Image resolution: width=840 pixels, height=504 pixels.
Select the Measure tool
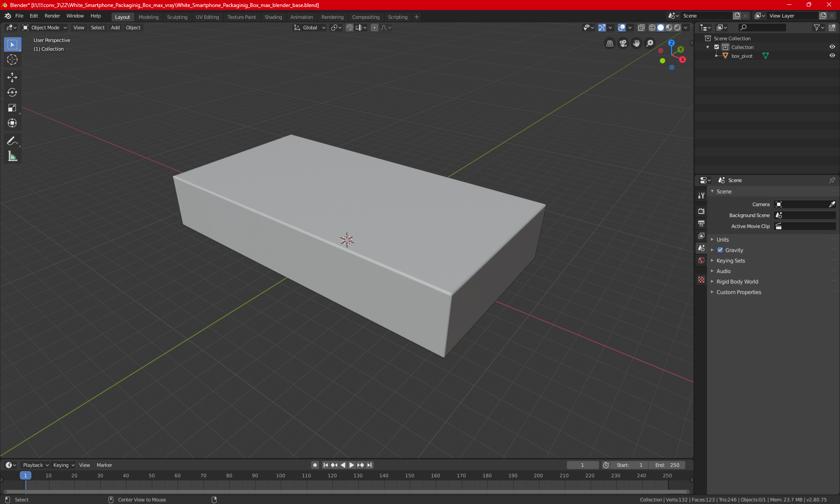pyautogui.click(x=12, y=156)
